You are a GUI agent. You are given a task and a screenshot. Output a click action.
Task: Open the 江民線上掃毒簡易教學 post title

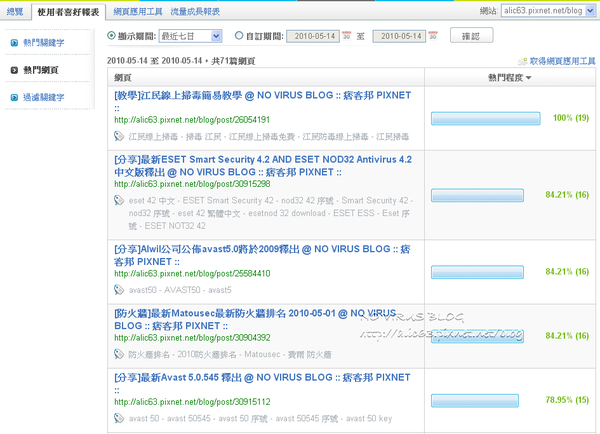(262, 101)
